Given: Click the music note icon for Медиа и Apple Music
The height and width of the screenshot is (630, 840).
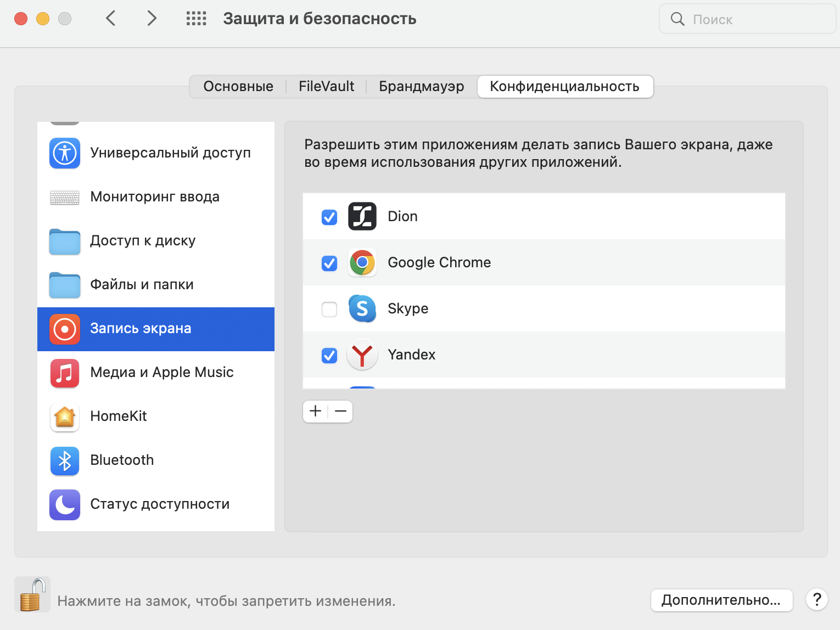Looking at the screenshot, I should [65, 373].
